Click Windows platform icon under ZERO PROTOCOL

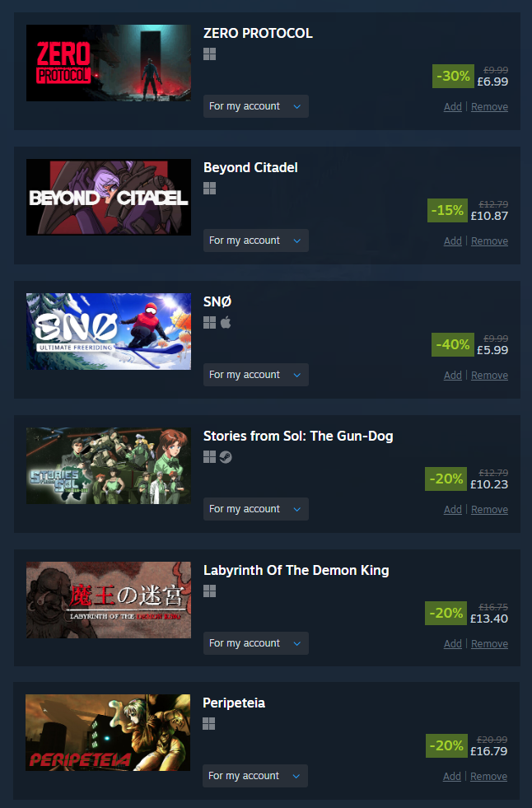(x=210, y=54)
